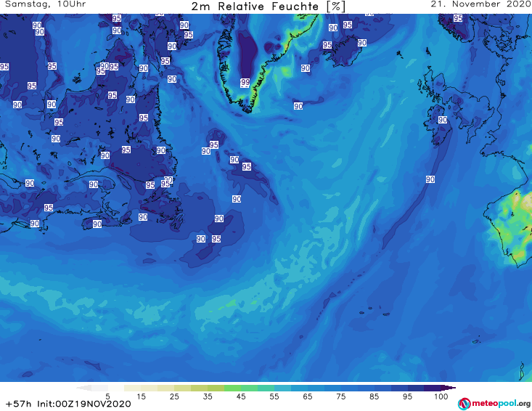Click legend value '15' on the color bar

click(x=141, y=396)
